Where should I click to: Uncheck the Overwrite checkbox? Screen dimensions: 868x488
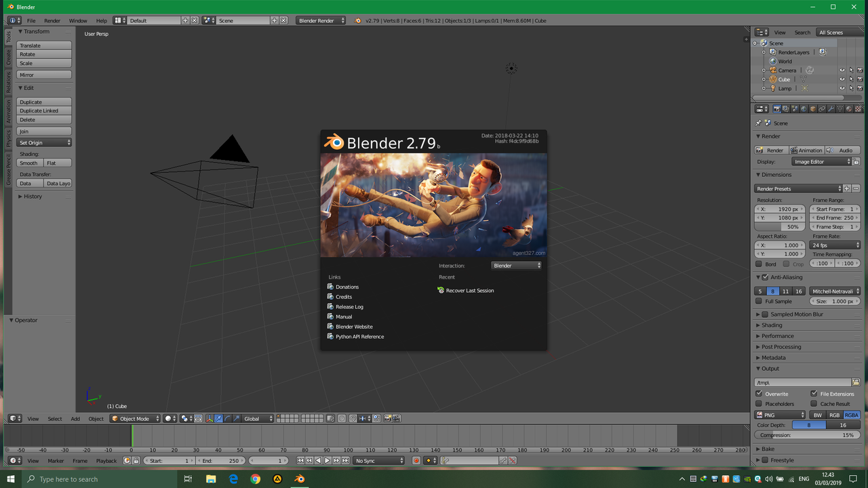[x=759, y=394]
